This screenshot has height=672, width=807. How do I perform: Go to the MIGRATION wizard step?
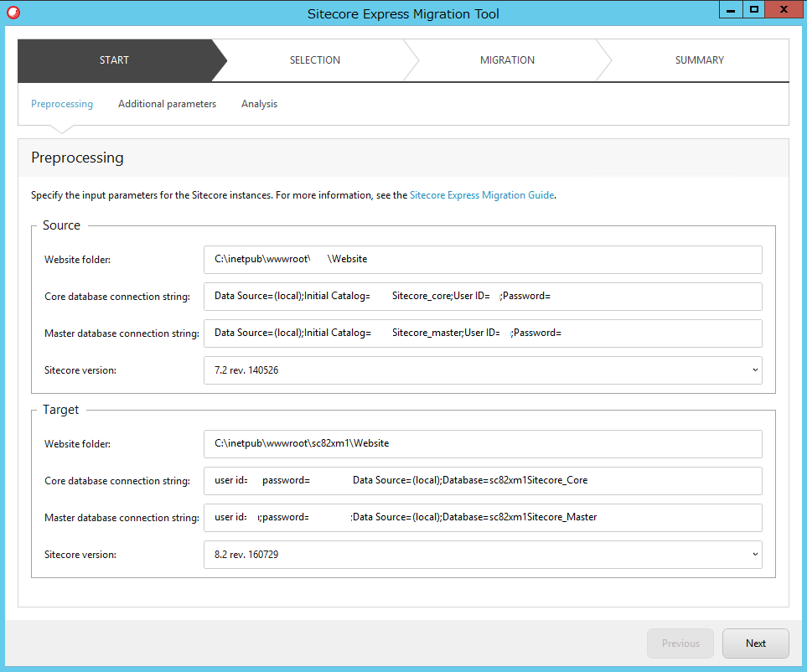pyautogui.click(x=508, y=60)
